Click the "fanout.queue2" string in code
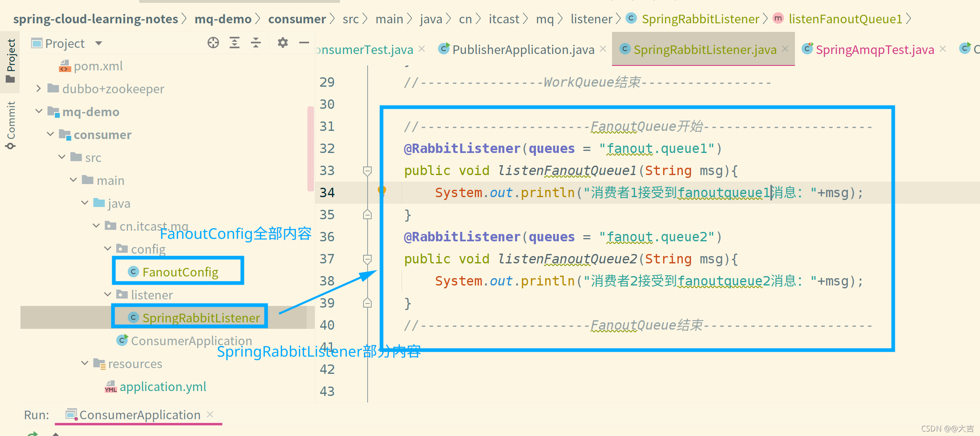The height and width of the screenshot is (436, 980). click(657, 237)
